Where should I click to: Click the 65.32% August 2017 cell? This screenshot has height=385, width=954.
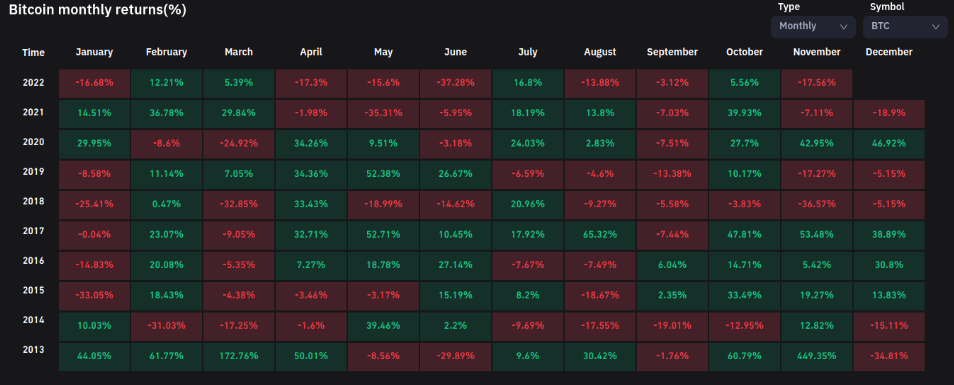pos(600,235)
